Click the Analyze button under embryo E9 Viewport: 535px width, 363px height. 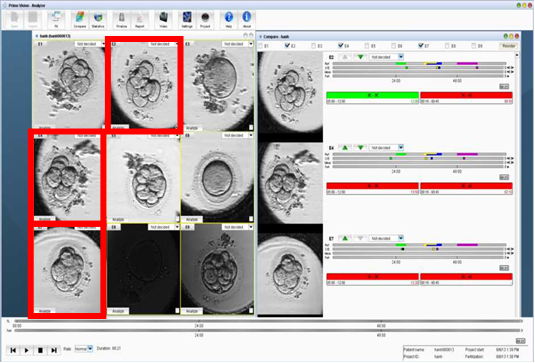[x=192, y=311]
